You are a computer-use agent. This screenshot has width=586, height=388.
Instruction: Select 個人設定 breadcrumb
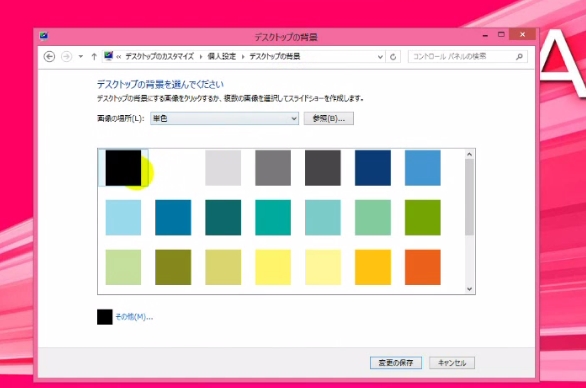tap(222, 56)
